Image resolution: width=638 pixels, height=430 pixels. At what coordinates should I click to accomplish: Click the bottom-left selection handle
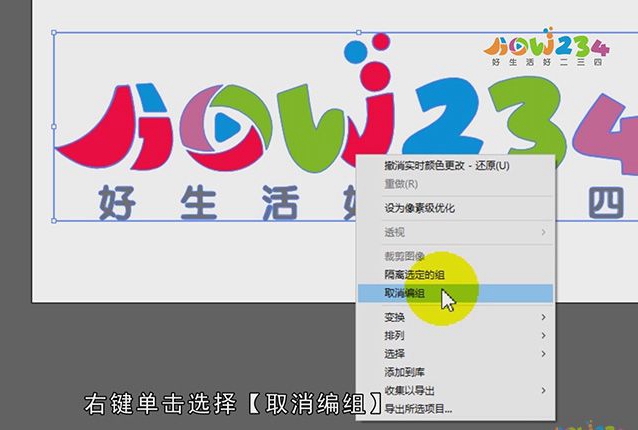click(54, 220)
